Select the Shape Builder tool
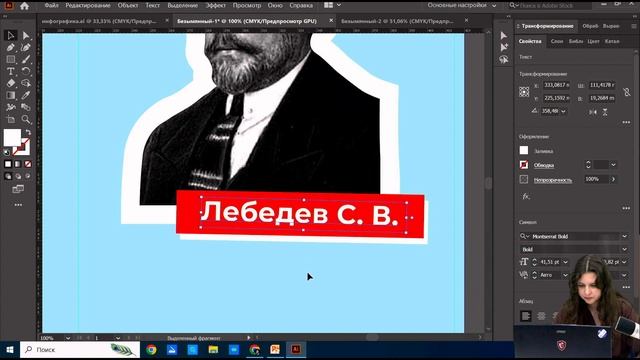This screenshot has width=640, height=360. [x=26, y=83]
